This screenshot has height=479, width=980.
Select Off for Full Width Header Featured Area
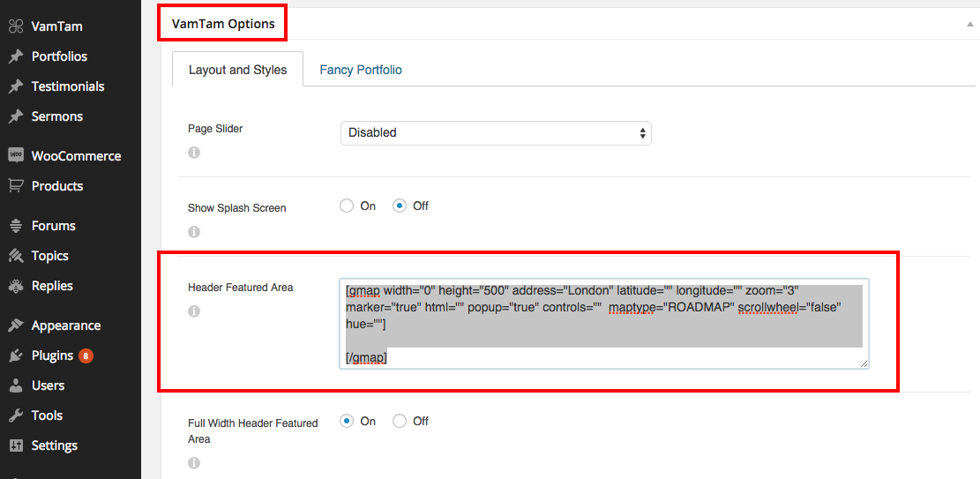(400, 422)
